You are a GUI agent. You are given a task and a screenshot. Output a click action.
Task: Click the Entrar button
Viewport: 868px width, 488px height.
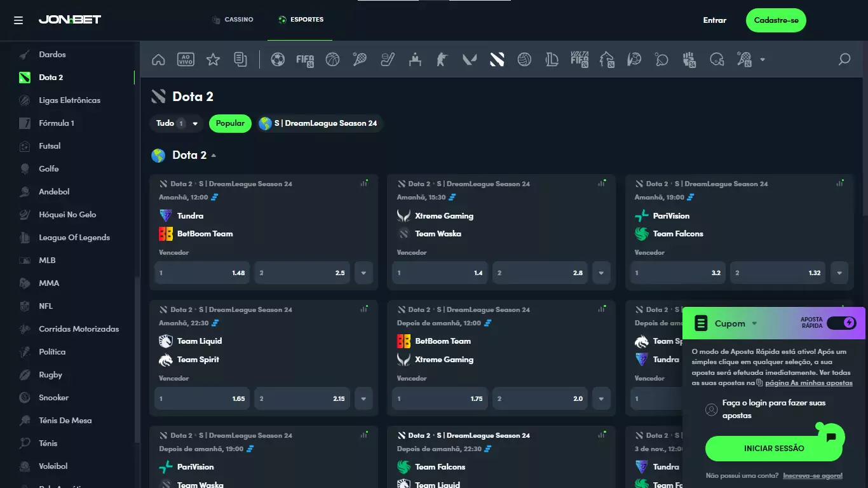715,20
